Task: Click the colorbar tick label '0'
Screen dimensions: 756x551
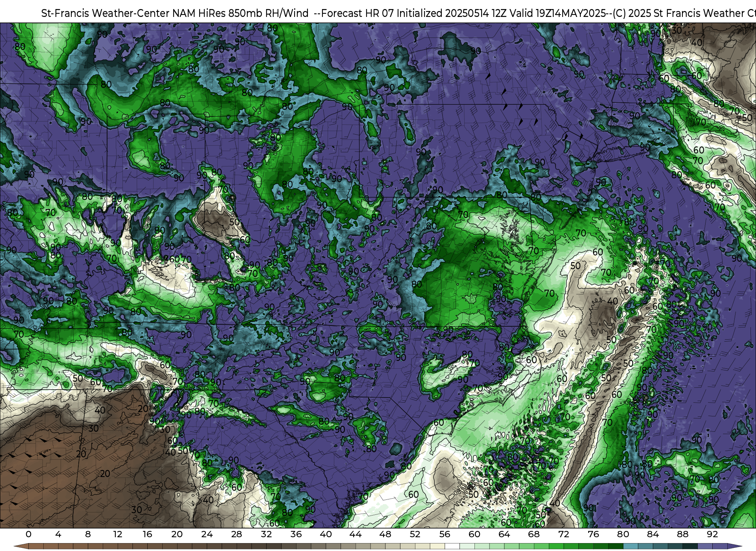Action: 28,534
